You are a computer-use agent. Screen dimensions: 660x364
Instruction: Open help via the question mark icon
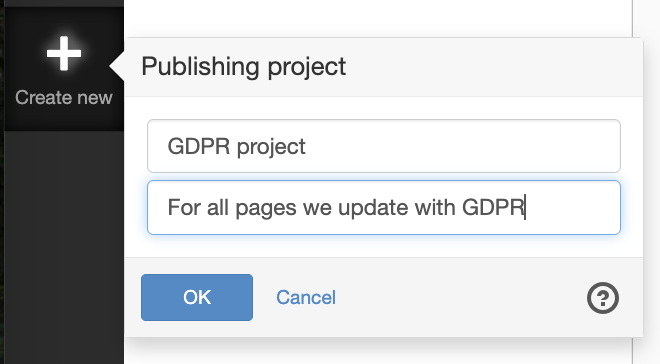point(603,298)
